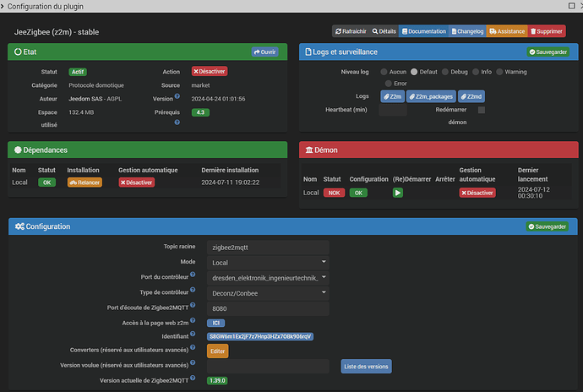Open the plugin Documentation
583x392 pixels.
(423, 31)
